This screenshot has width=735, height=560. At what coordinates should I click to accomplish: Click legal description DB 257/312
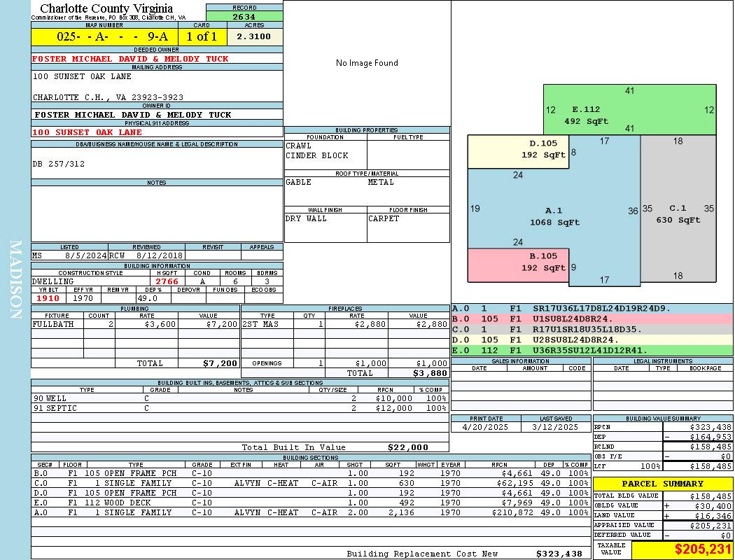tap(59, 164)
